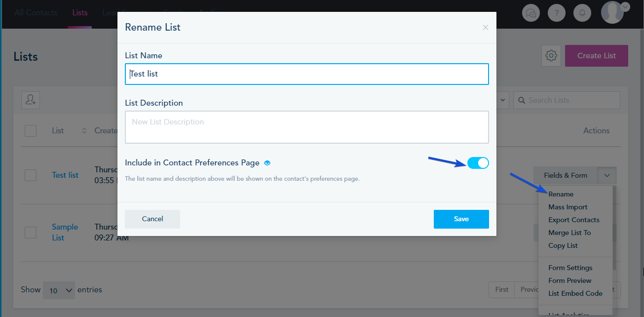Viewport: 644px width, 317px height.
Task: Click the Save button
Action: click(x=461, y=219)
